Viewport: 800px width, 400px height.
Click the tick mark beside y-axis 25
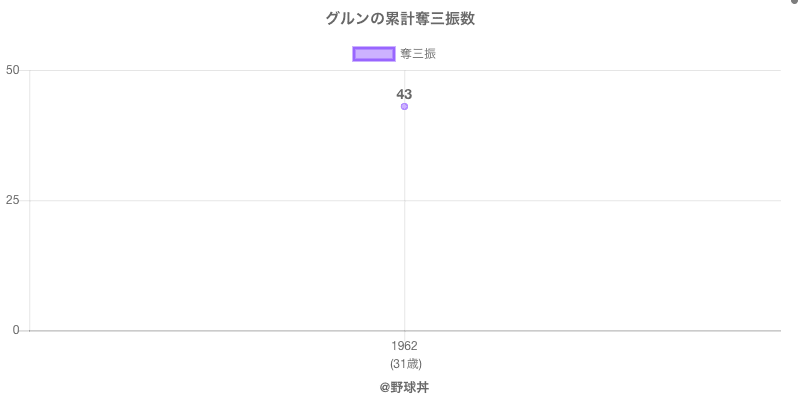coord(25,200)
